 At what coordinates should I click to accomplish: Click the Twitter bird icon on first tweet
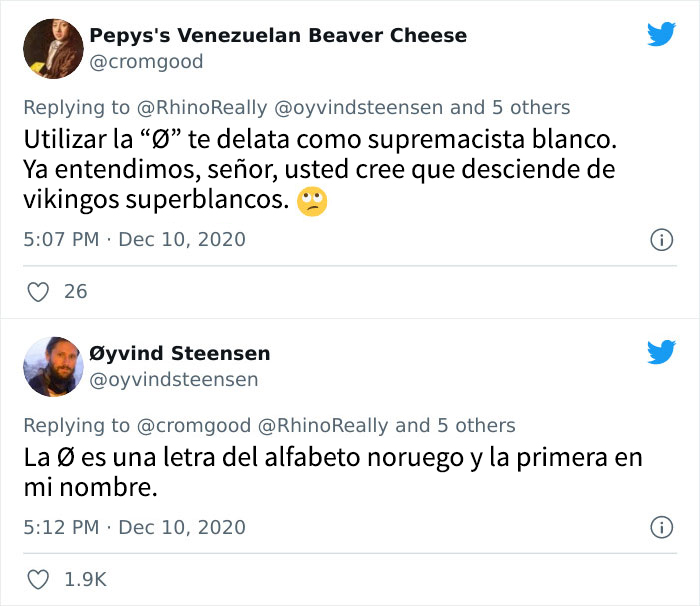[661, 34]
